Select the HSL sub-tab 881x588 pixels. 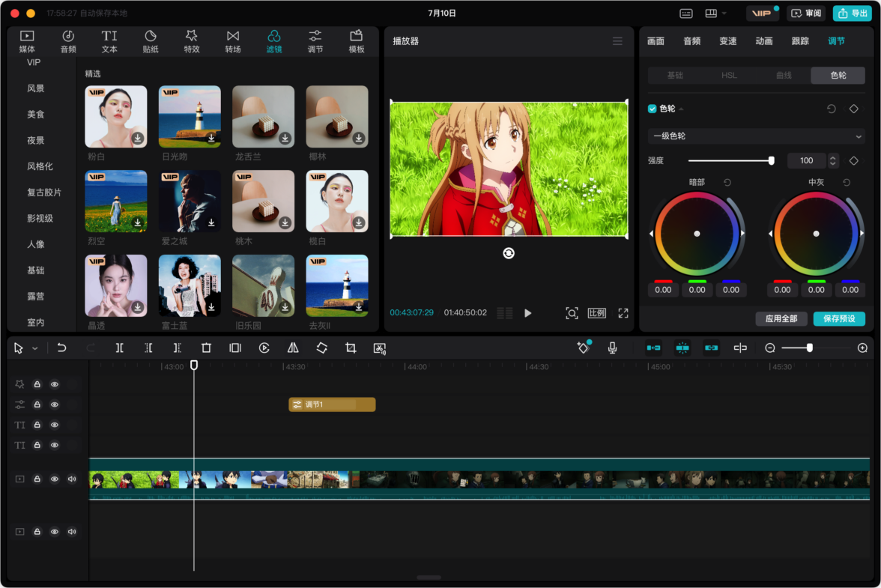(x=729, y=75)
